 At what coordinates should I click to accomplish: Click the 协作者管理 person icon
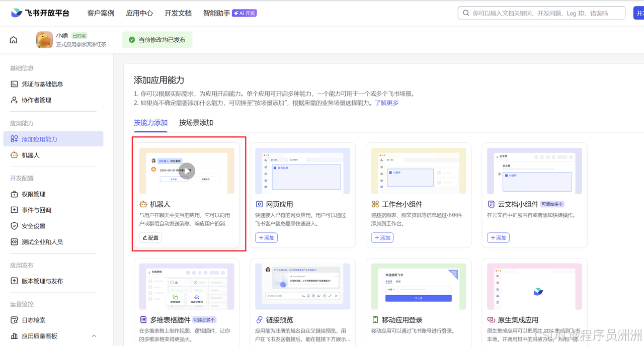[x=14, y=100]
